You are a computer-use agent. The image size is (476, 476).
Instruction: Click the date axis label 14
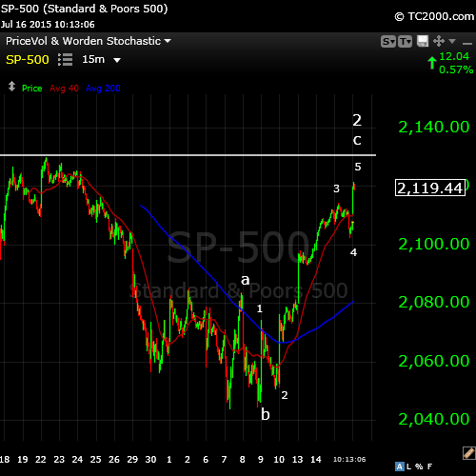316,460
